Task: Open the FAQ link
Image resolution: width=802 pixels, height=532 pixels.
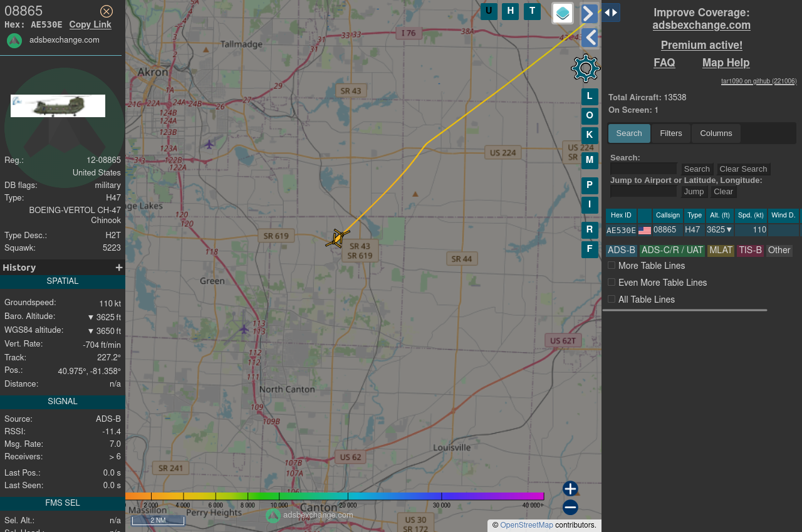Action: (664, 63)
